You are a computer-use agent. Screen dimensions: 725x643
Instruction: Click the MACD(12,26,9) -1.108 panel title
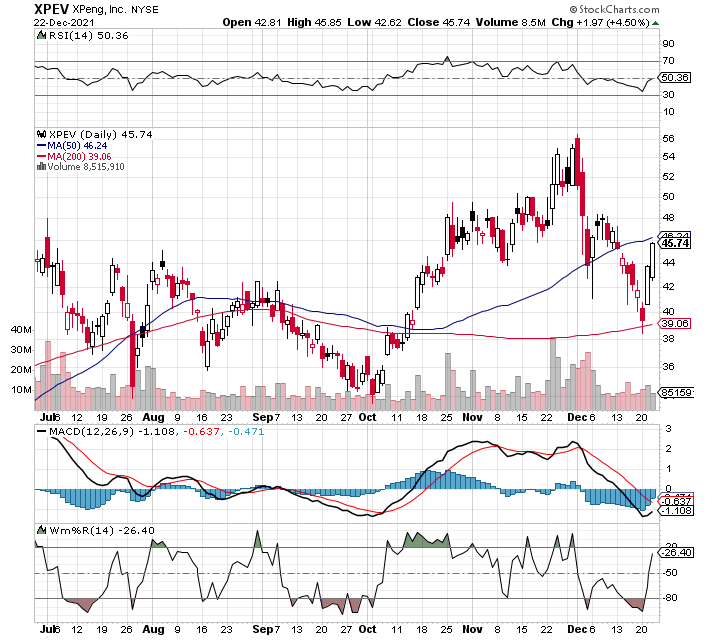pyautogui.click(x=112, y=432)
